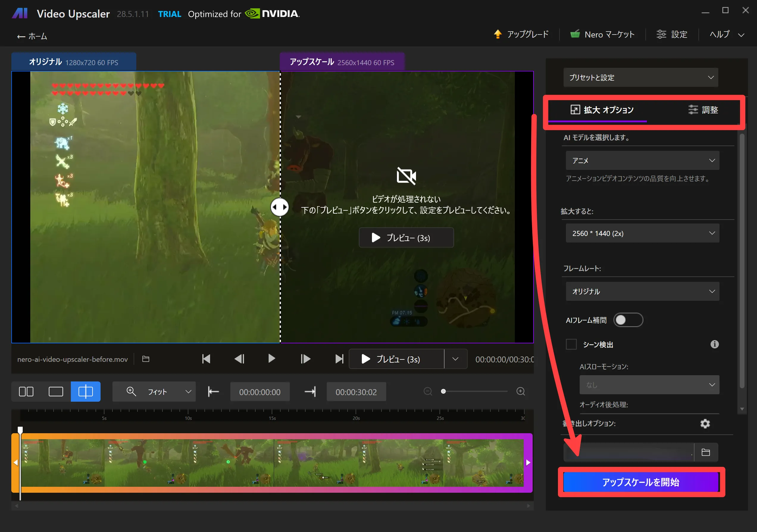Click the set trim start point icon
757x532 pixels.
pyautogui.click(x=213, y=392)
